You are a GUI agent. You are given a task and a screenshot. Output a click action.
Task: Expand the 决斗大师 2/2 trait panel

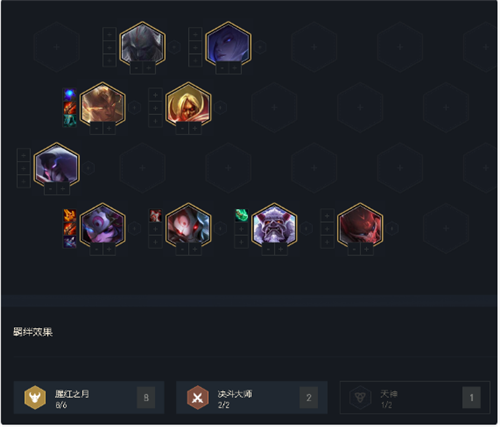click(252, 397)
